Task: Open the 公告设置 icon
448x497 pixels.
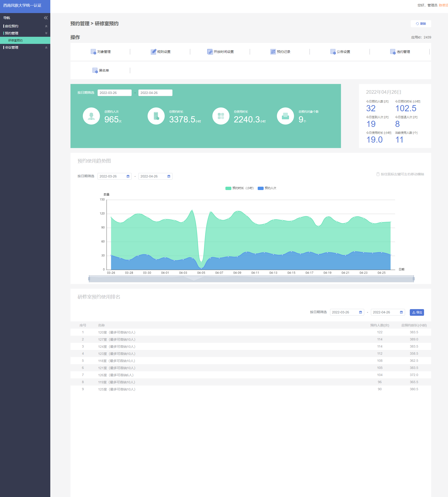Action: [x=333, y=52]
